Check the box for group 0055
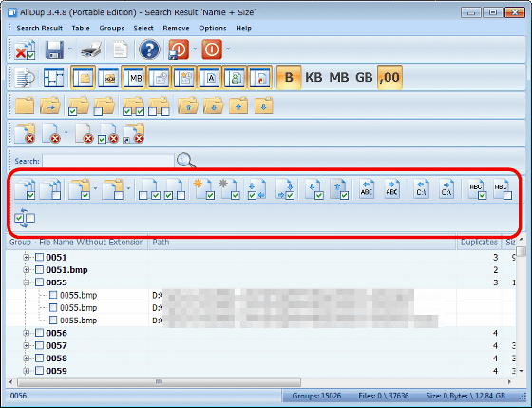The image size is (532, 408). coord(39,282)
